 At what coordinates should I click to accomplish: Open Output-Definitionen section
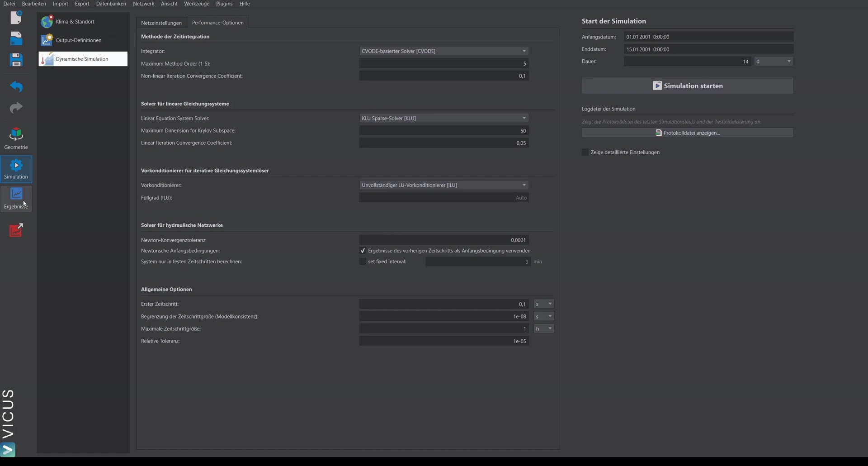[x=83, y=40]
